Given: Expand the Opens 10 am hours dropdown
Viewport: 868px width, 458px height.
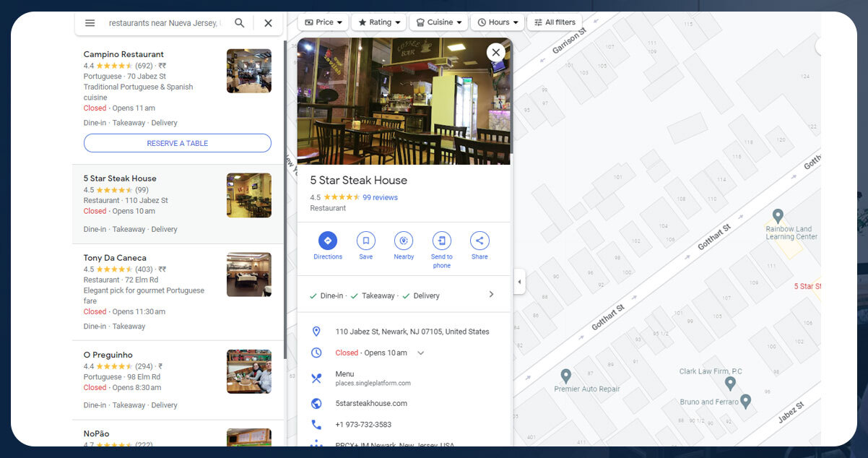Looking at the screenshot, I should 421,353.
